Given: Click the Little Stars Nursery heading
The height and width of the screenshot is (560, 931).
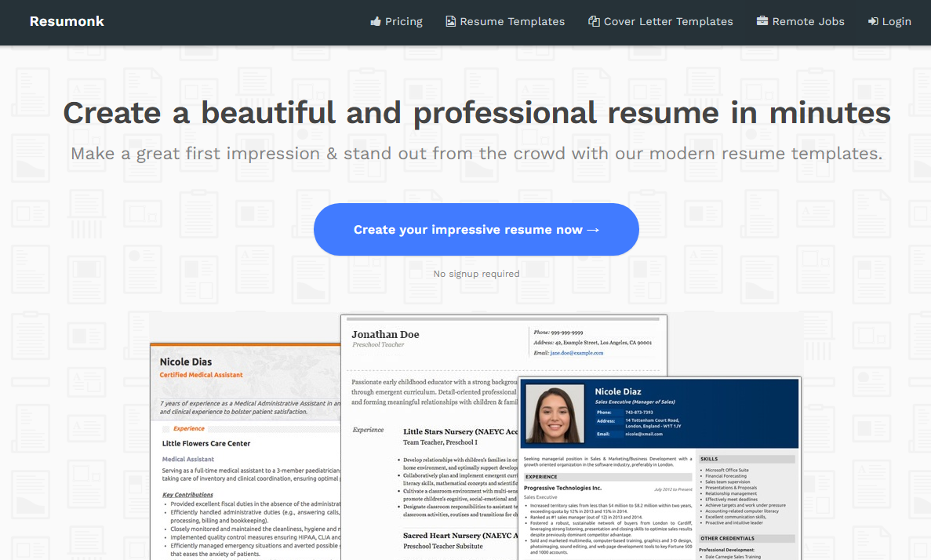Looking at the screenshot, I should (x=460, y=431).
